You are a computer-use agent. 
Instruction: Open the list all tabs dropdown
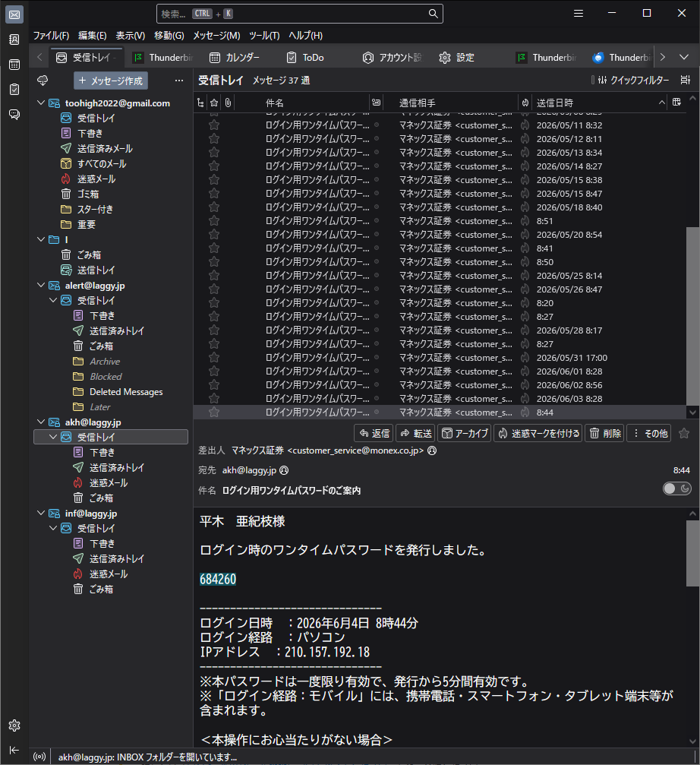(x=684, y=57)
